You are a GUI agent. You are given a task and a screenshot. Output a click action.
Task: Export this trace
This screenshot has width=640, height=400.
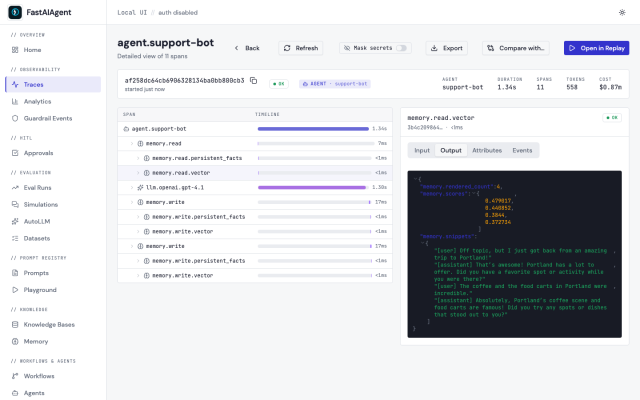tap(447, 48)
